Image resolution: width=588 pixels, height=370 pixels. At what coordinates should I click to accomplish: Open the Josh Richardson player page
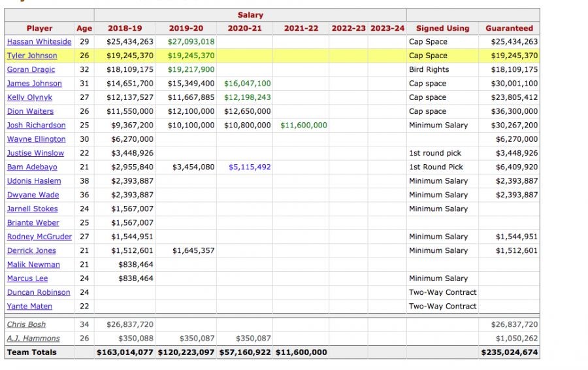(x=36, y=125)
